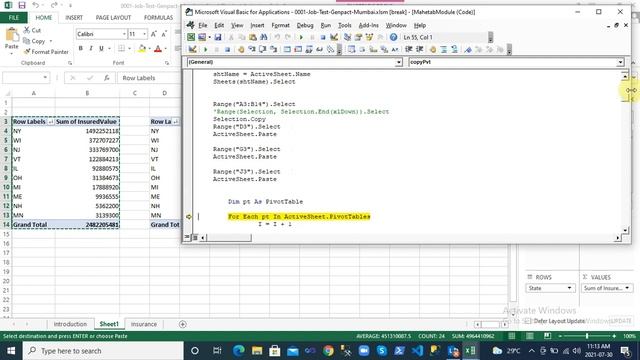Open the Calibri font name dropdown
Screen dimensions: 640x360
pyautogui.click(x=124, y=34)
